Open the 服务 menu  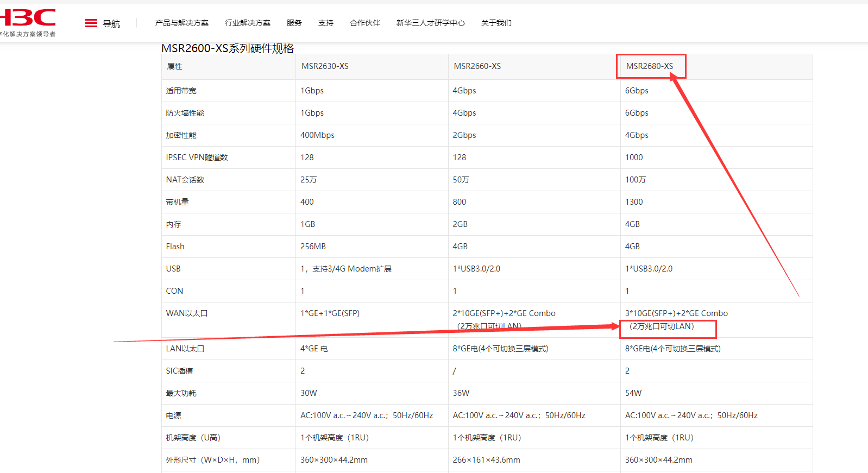click(x=294, y=23)
